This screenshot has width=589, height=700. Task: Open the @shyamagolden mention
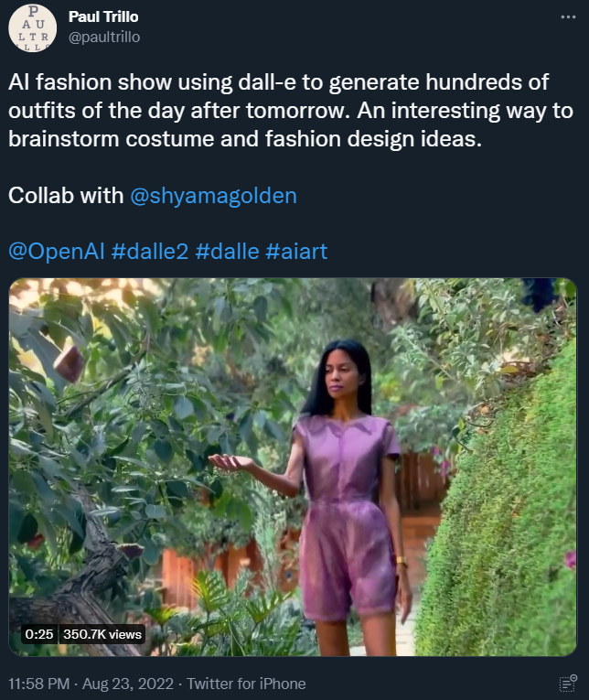(x=214, y=196)
